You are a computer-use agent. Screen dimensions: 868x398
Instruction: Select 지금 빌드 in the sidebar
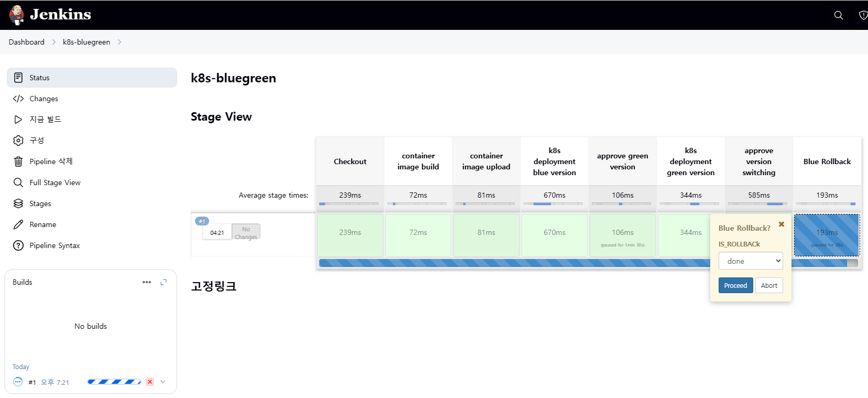92,120
